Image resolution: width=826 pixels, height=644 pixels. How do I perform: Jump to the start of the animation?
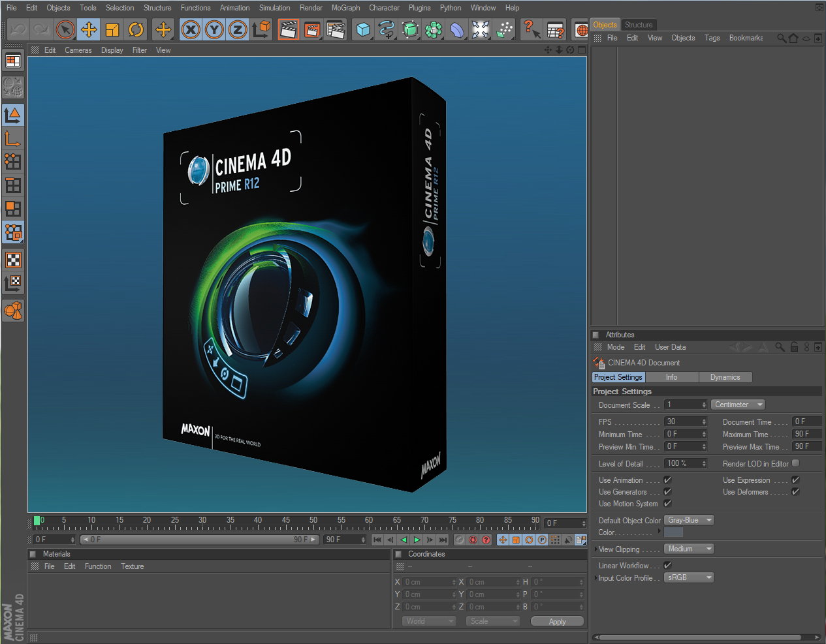377,540
